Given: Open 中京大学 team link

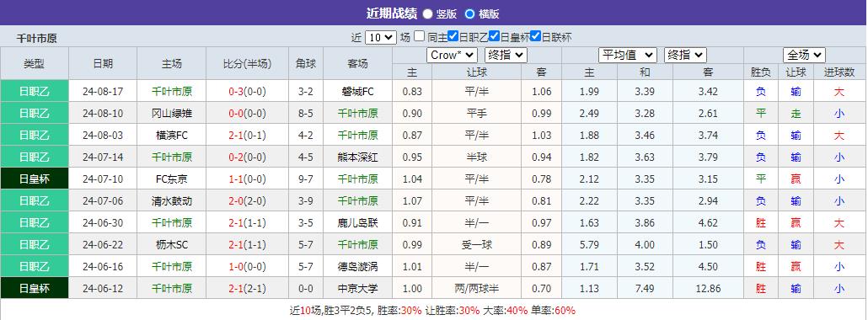Looking at the screenshot, I should [357, 289].
